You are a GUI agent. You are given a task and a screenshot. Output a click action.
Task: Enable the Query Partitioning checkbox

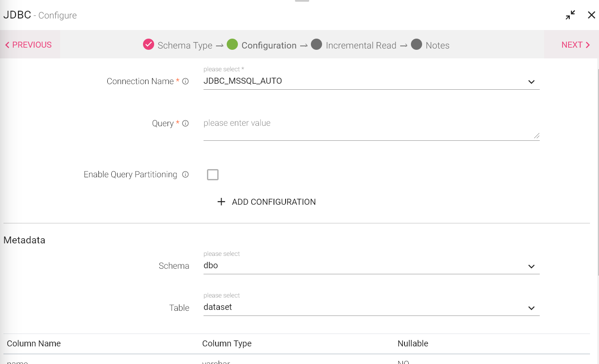click(213, 175)
